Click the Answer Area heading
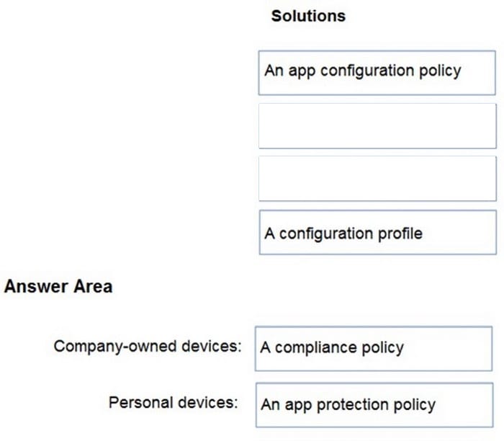The image size is (504, 441). click(58, 286)
